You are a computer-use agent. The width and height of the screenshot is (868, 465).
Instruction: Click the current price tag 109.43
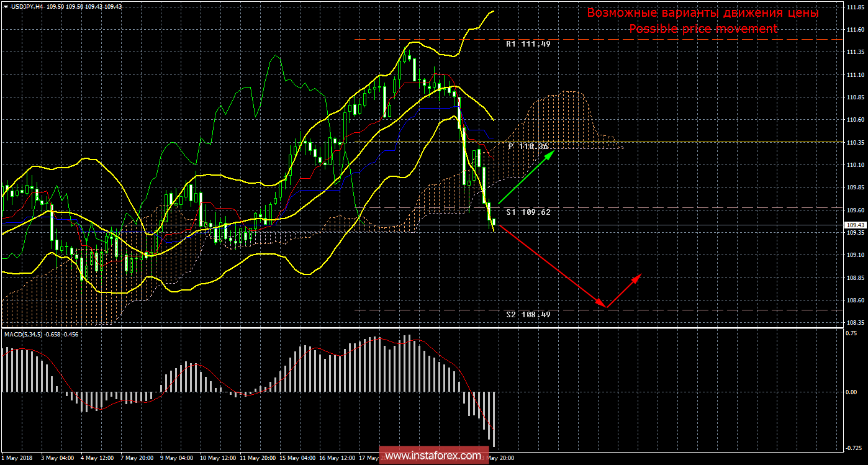click(x=856, y=225)
